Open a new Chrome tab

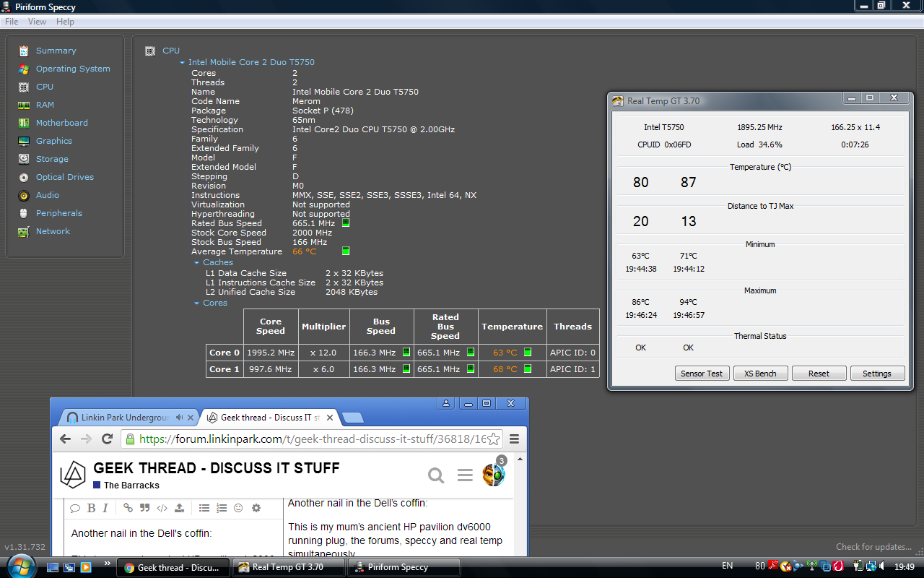pos(353,418)
